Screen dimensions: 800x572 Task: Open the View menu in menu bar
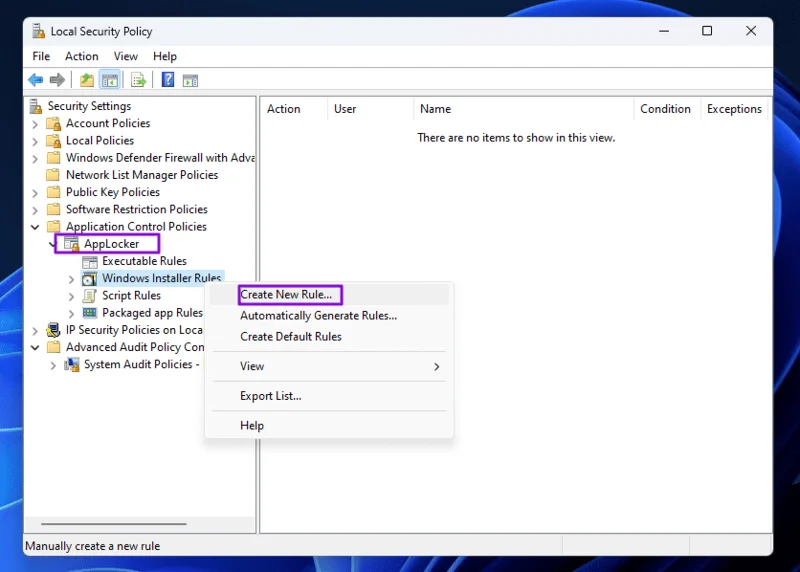tap(126, 56)
